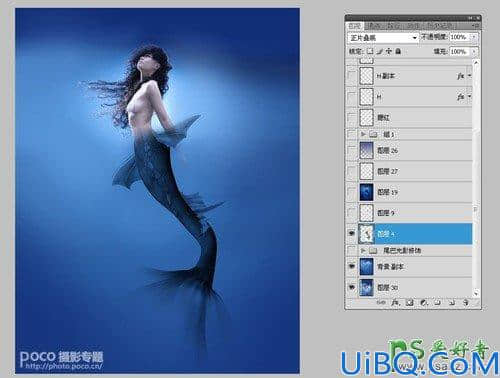Viewport: 500px width, 378px height.
Task: Expand effects list on H layer
Action: point(469,97)
